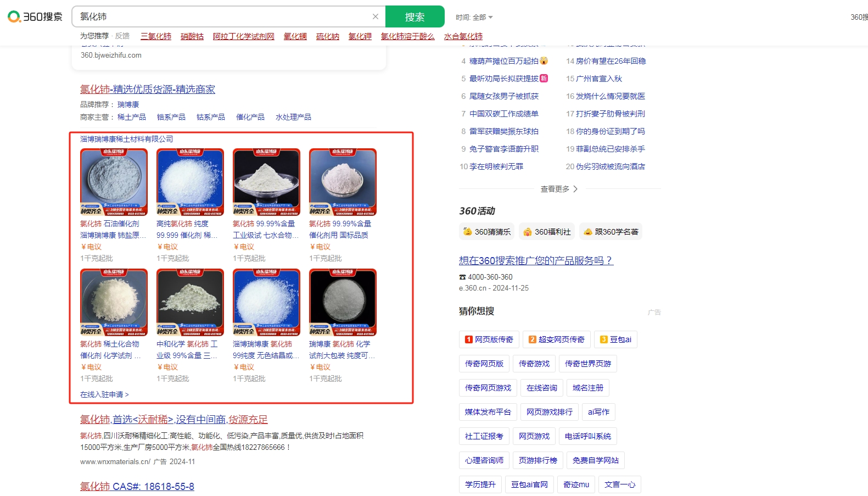Click the green 搜索 button
This screenshot has width=868, height=496.
pos(415,16)
